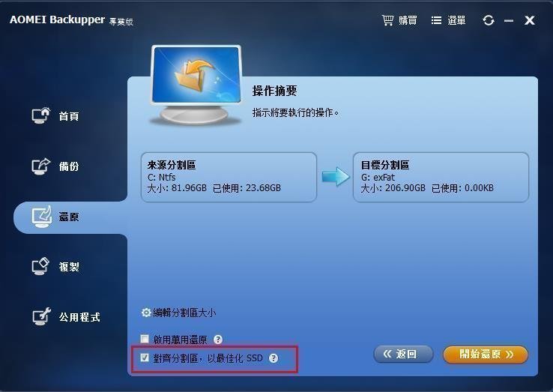Enable the 啟用萬用還原 checkbox
The width and height of the screenshot is (553, 392).
145,339
